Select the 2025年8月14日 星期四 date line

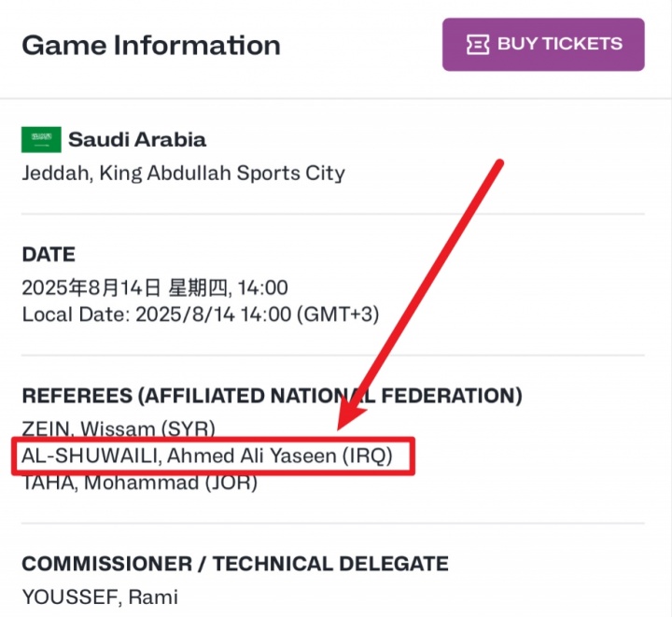click(x=154, y=287)
